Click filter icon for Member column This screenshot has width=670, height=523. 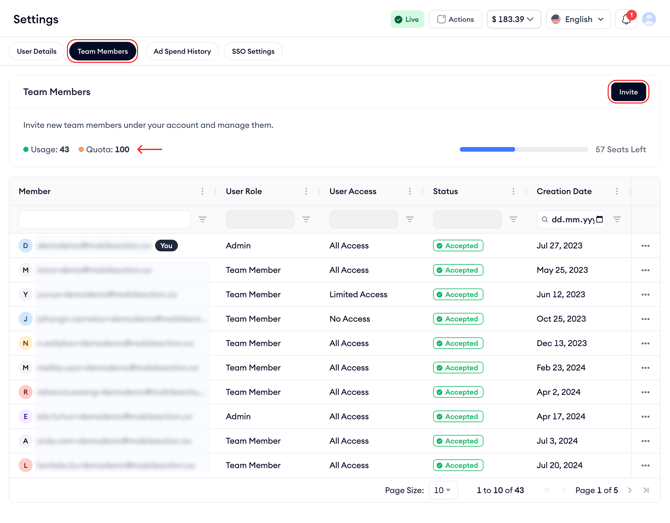point(202,219)
